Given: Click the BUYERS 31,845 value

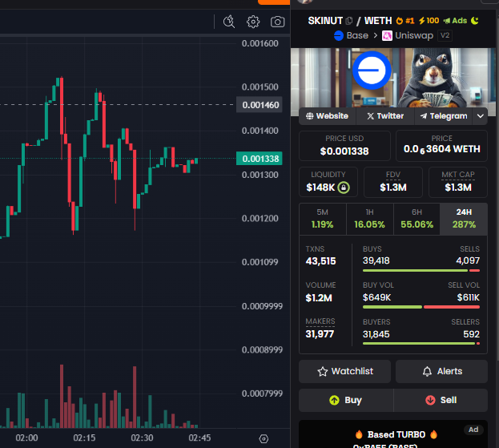Looking at the screenshot, I should 376,334.
